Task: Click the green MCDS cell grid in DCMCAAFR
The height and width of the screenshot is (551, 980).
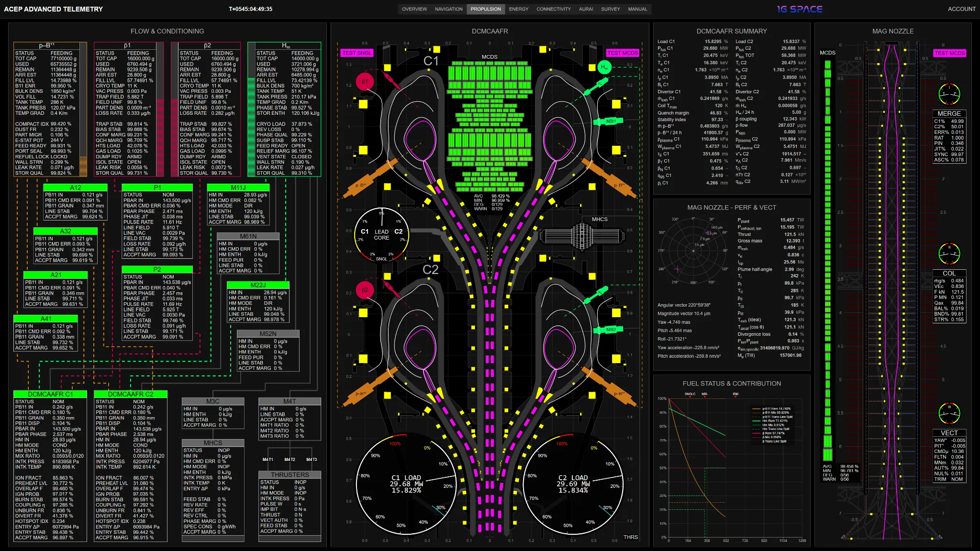Action: pyautogui.click(x=489, y=126)
